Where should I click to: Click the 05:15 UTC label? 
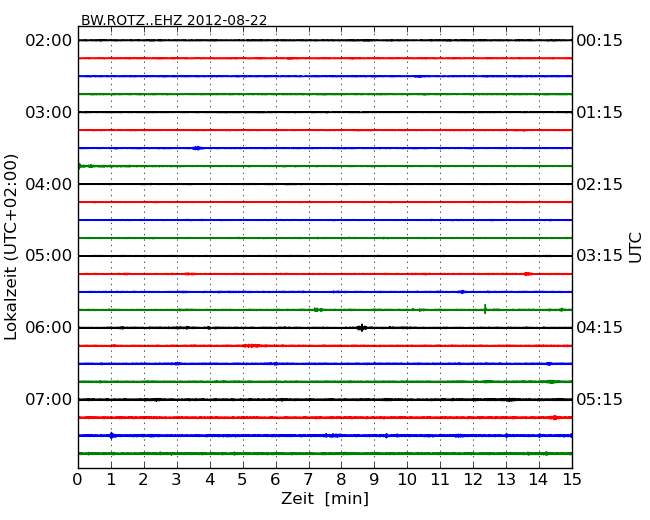pyautogui.click(x=599, y=399)
